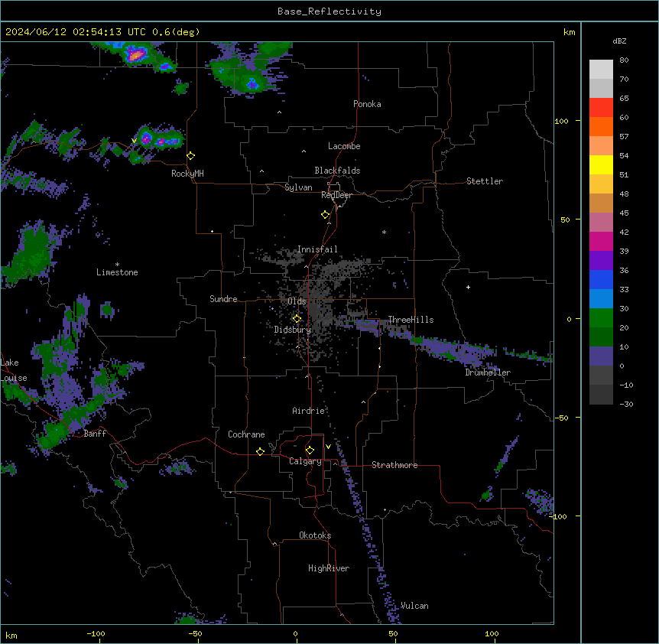Click the Banff label
Image resolution: width=659 pixels, height=644 pixels.
click(95, 434)
